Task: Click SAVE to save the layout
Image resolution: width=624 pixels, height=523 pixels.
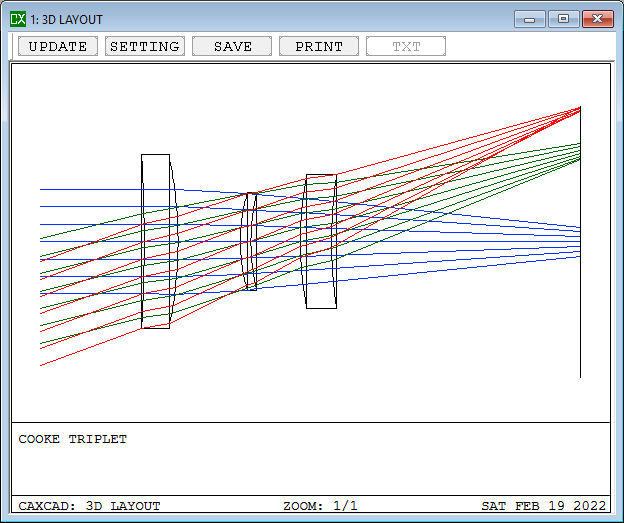Action: [x=232, y=46]
